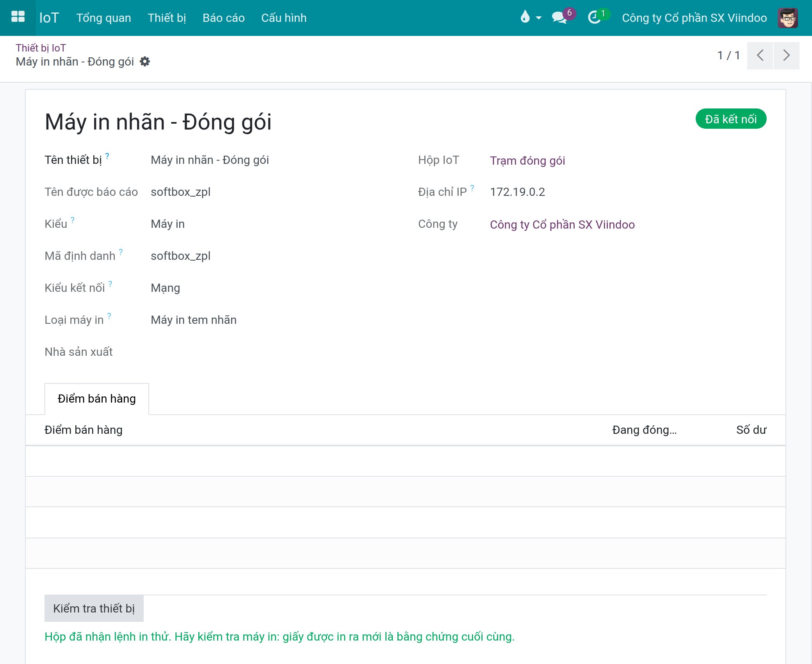Click the Thiết bị IoT breadcrumb

point(41,48)
